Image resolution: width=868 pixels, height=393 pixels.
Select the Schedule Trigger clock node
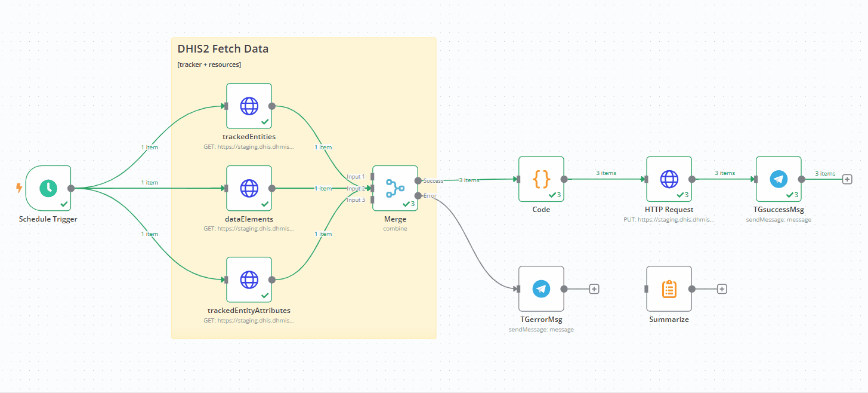48,188
